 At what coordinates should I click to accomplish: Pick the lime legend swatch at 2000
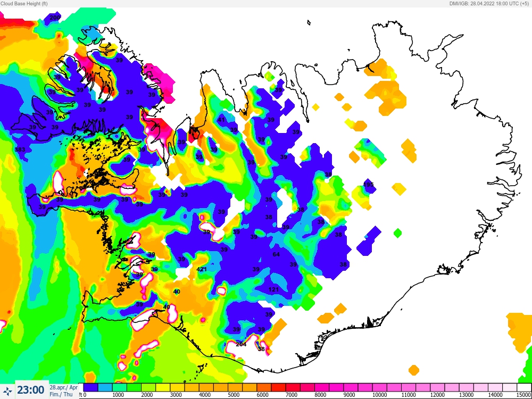(x=148, y=387)
